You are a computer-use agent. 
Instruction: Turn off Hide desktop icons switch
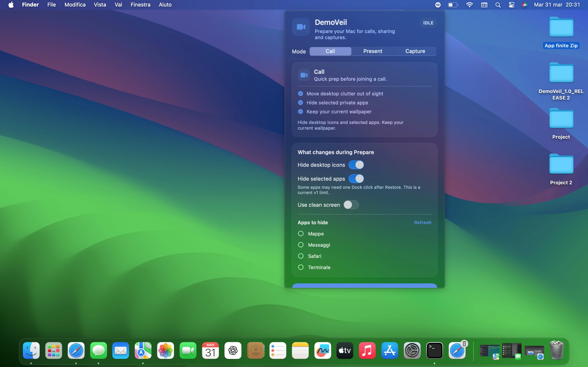[356, 165]
